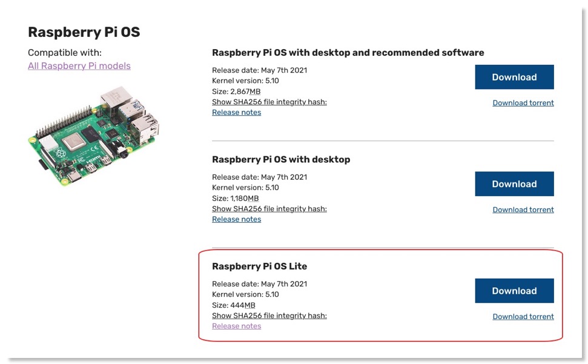Get the Raspberry Pi OS Lite torrent

click(x=523, y=317)
